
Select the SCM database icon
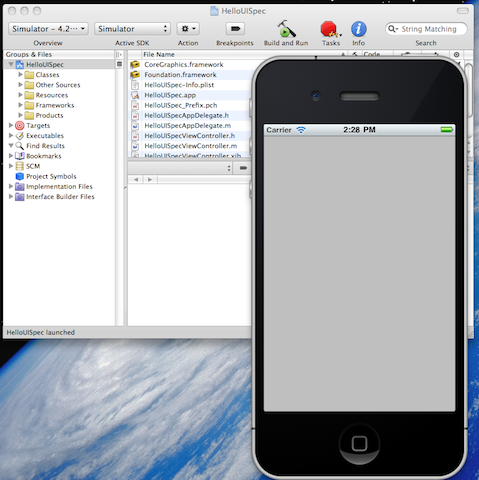point(20,166)
